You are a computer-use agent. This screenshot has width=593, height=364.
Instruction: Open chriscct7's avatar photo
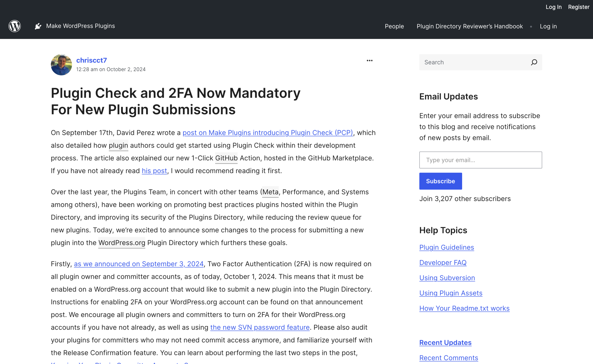[x=61, y=65]
